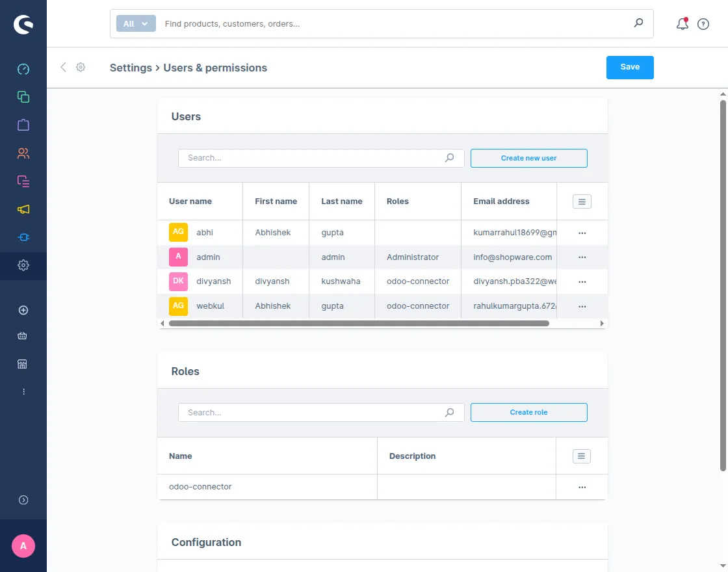Click the DK avatar for divyansh
728x572 pixels.
(x=178, y=281)
